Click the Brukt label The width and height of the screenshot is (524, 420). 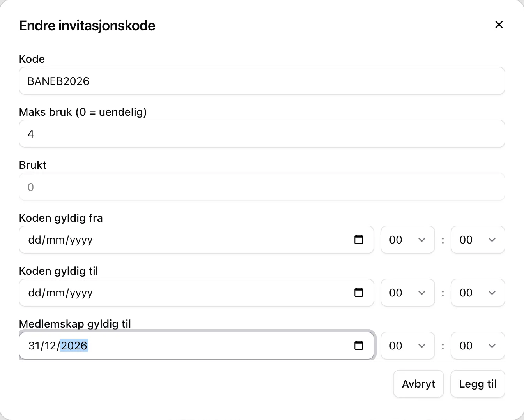tap(33, 165)
